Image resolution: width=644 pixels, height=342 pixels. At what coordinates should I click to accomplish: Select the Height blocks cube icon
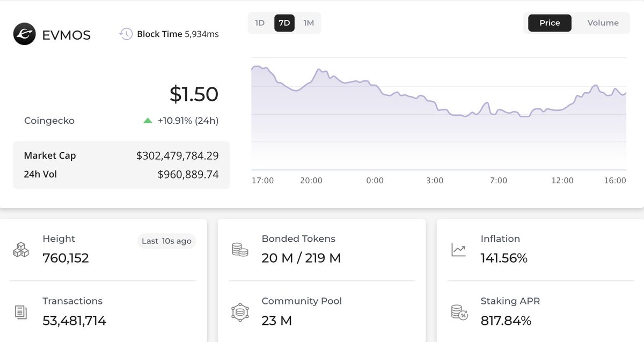pos(20,250)
